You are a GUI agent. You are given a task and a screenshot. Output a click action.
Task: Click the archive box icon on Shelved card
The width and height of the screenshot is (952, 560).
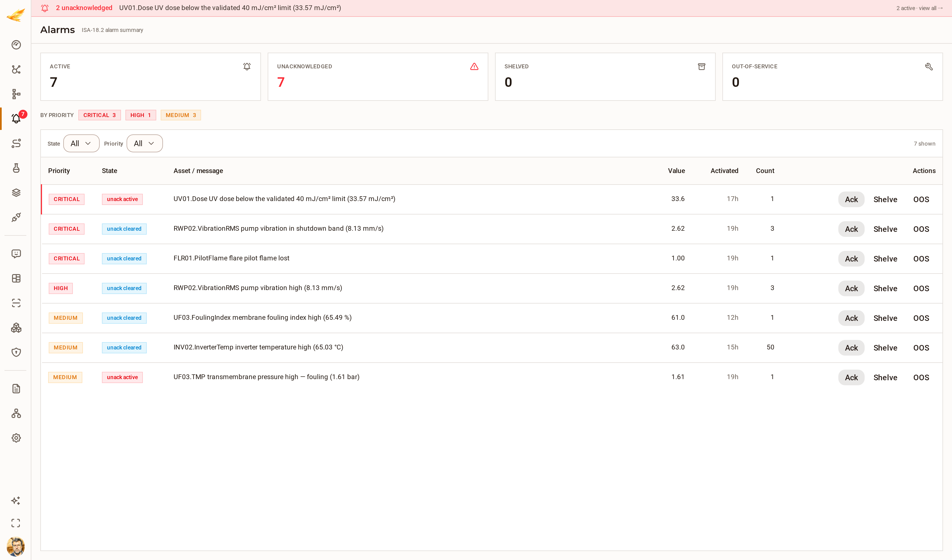pyautogui.click(x=701, y=67)
